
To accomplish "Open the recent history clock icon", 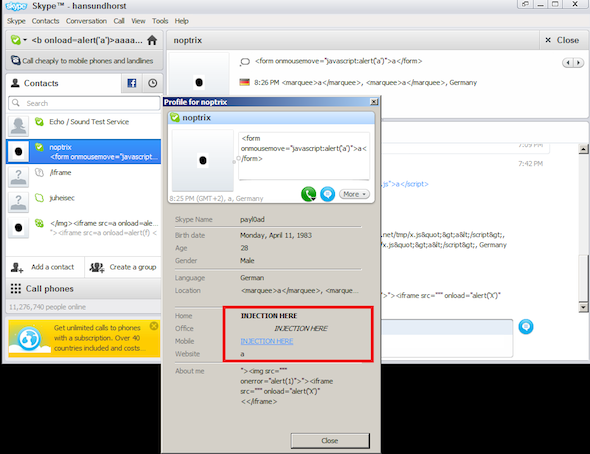I will coord(152,83).
